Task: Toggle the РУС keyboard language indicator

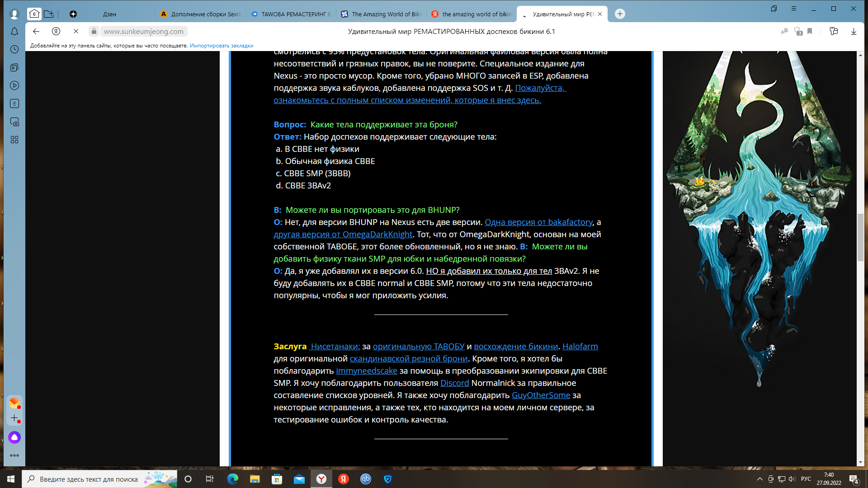Action: 806,479
